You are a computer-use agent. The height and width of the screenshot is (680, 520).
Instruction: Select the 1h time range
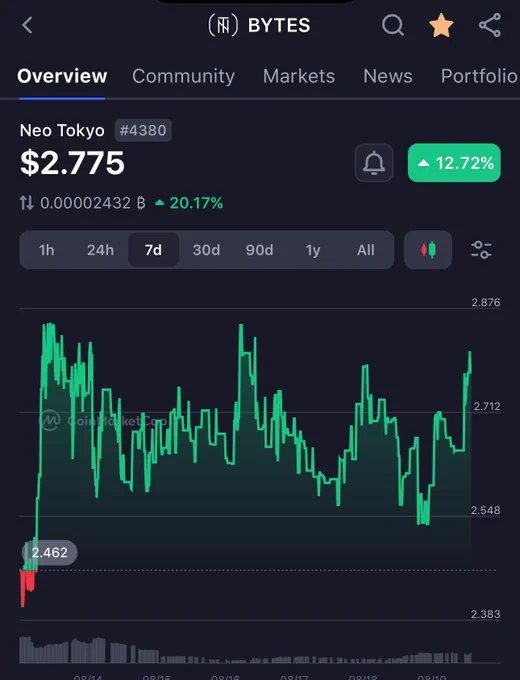[46, 250]
